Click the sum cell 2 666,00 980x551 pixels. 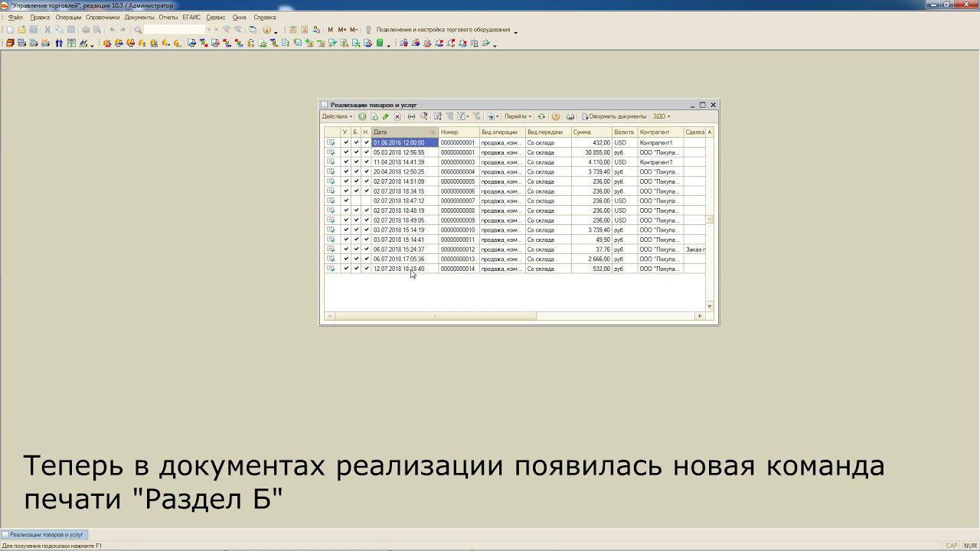pos(591,259)
